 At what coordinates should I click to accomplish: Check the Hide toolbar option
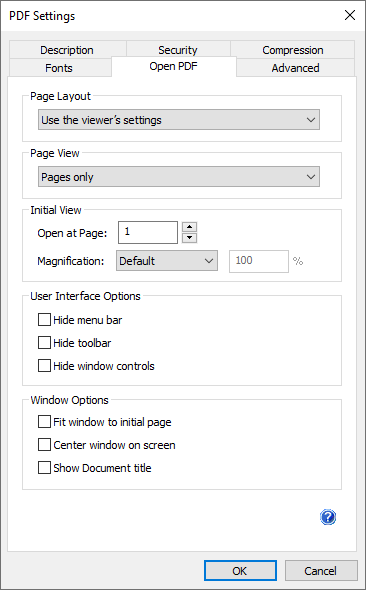(x=44, y=343)
